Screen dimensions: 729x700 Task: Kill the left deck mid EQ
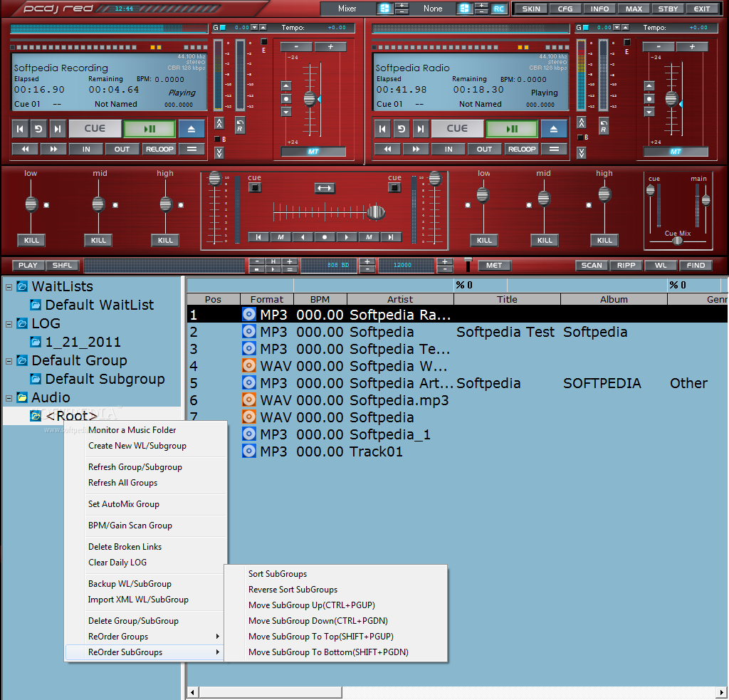98,240
